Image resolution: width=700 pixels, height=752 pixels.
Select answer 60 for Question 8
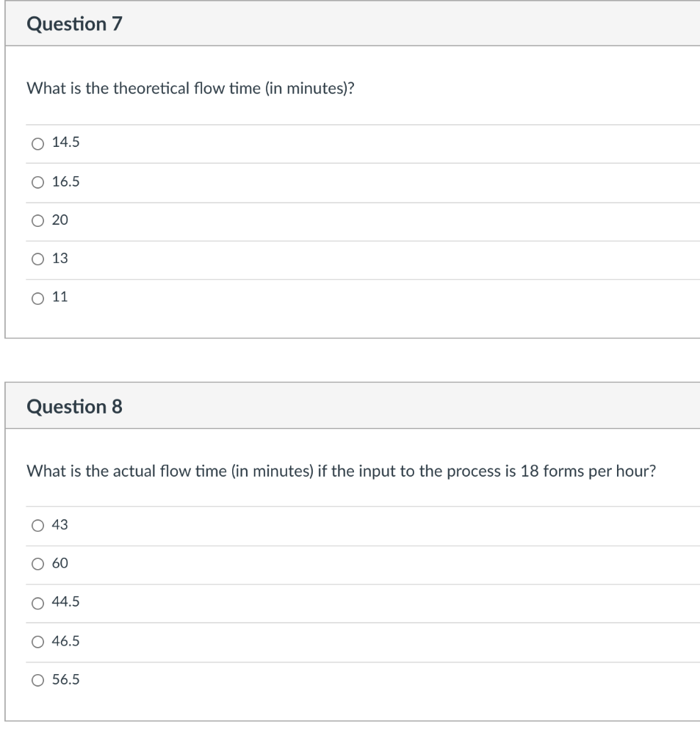(x=37, y=563)
